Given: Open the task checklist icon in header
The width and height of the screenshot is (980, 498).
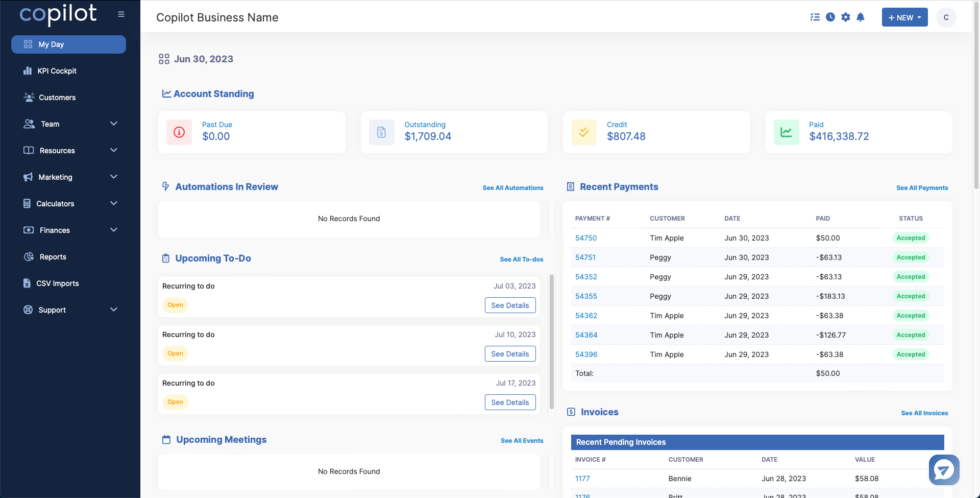Looking at the screenshot, I should 815,17.
